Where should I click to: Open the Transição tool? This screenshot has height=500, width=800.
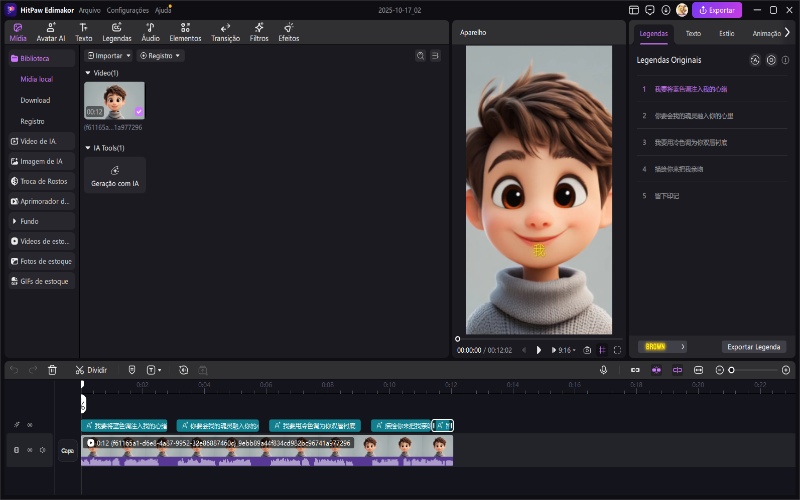pyautogui.click(x=226, y=32)
